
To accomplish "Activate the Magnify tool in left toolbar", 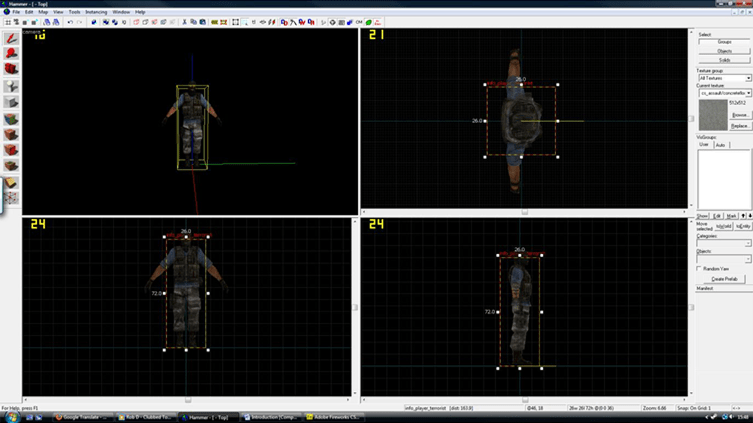I will tap(11, 53).
